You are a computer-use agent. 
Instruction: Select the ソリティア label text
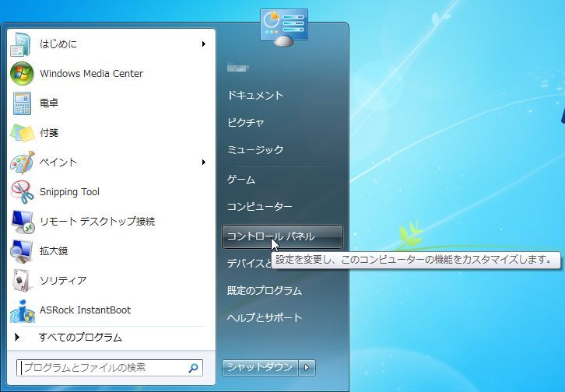click(63, 281)
